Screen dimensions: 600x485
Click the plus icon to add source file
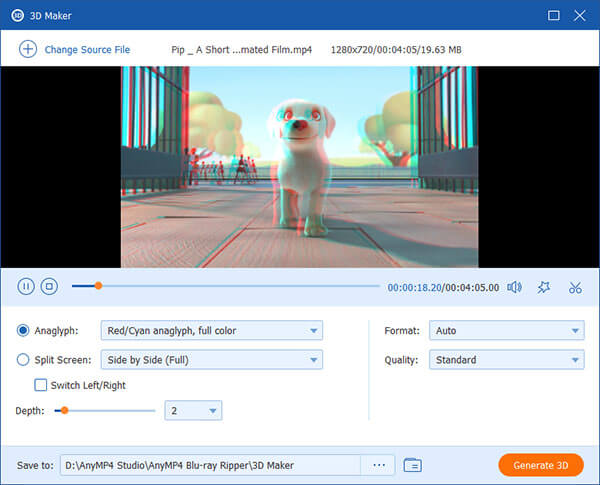pos(27,49)
